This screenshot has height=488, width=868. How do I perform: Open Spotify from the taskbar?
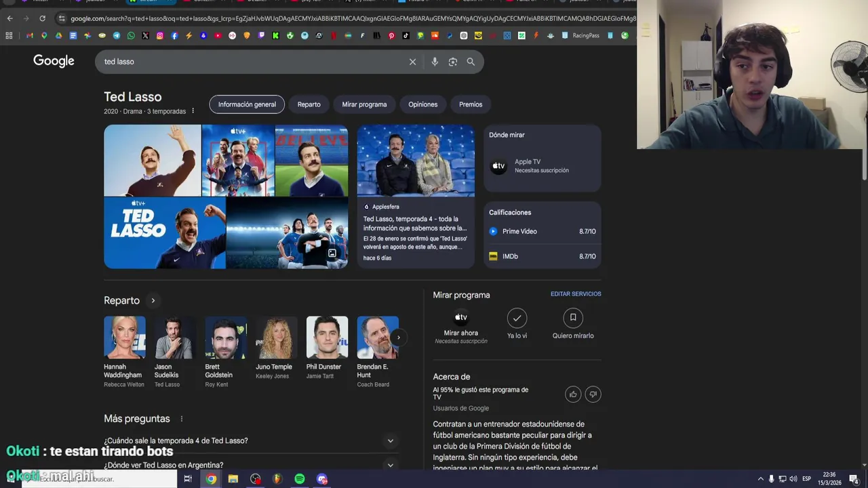point(300,479)
